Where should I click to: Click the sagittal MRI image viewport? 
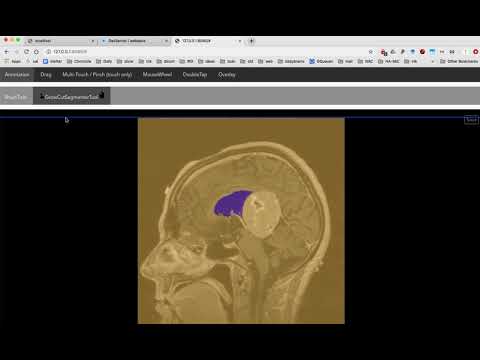click(x=241, y=221)
